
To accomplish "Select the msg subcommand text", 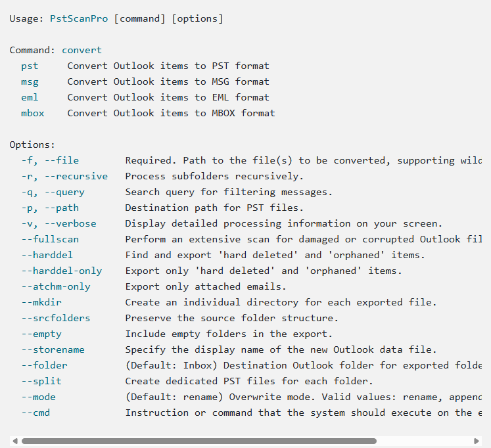I will click(x=30, y=81).
